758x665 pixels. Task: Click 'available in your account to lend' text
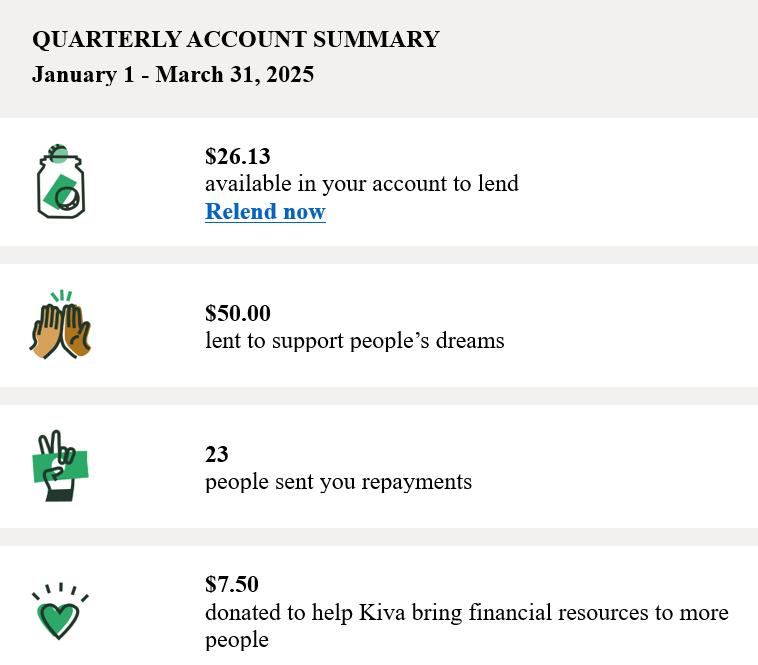(x=362, y=184)
